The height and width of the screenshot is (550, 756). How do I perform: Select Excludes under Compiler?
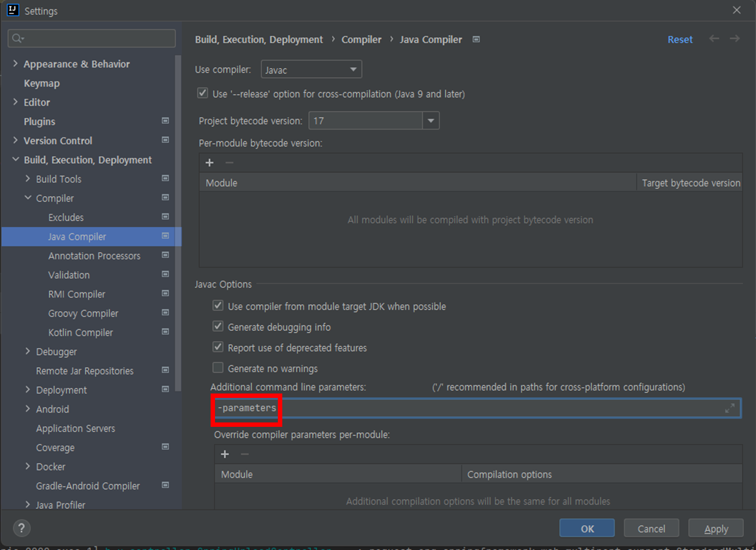(66, 217)
